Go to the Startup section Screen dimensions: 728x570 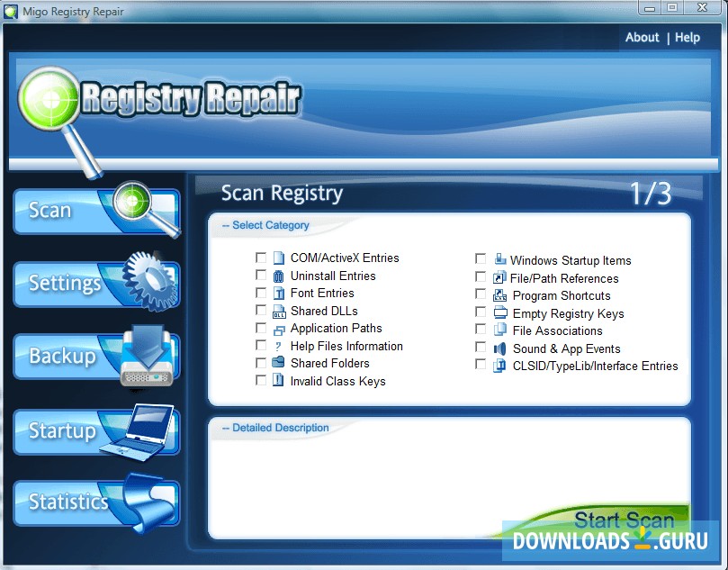(x=96, y=431)
